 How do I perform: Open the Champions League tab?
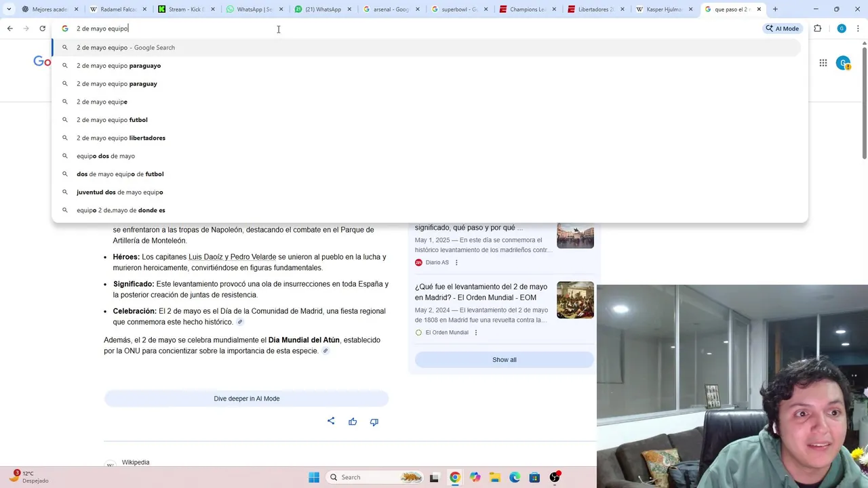pyautogui.click(x=528, y=9)
